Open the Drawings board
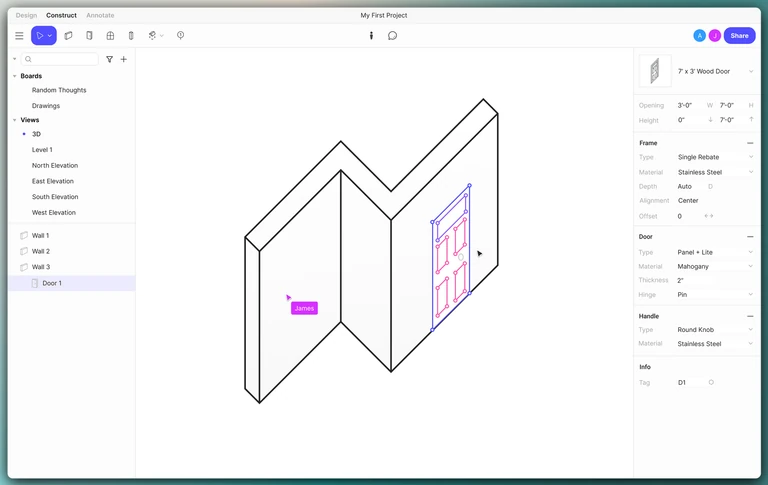The image size is (768, 485). (x=46, y=106)
